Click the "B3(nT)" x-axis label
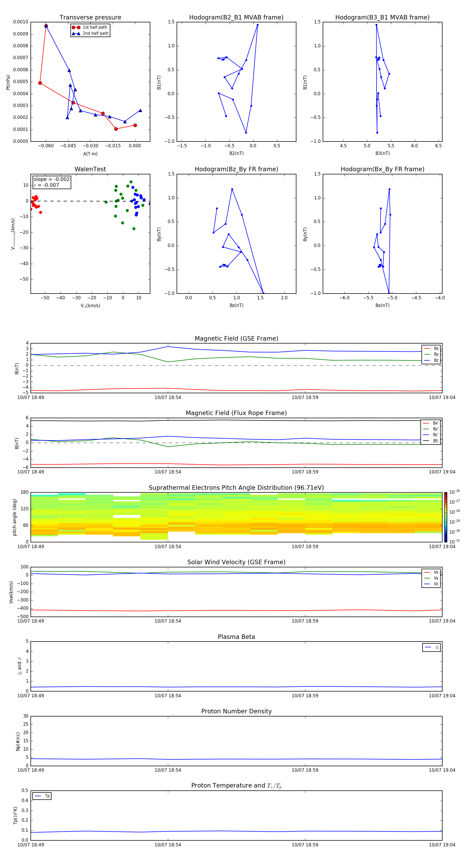This screenshot has height=868, width=473. click(382, 153)
